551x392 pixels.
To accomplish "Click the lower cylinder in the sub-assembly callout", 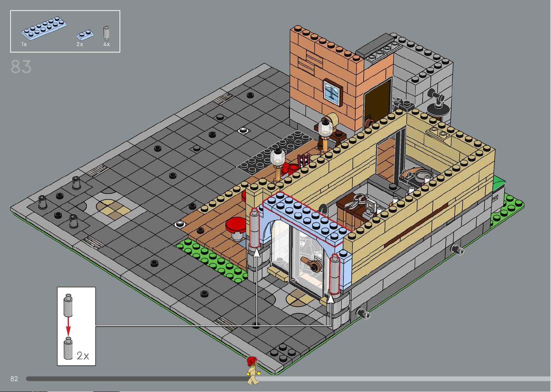I will click(x=68, y=348).
